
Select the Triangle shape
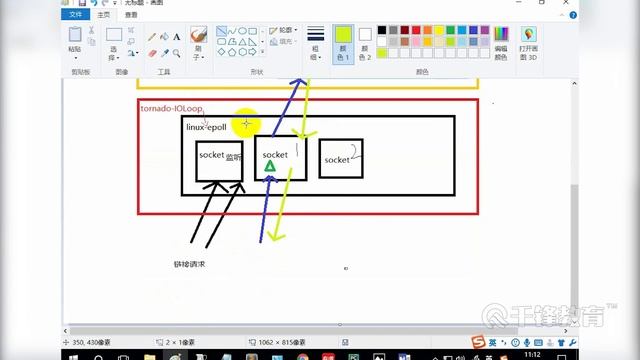tap(242, 42)
